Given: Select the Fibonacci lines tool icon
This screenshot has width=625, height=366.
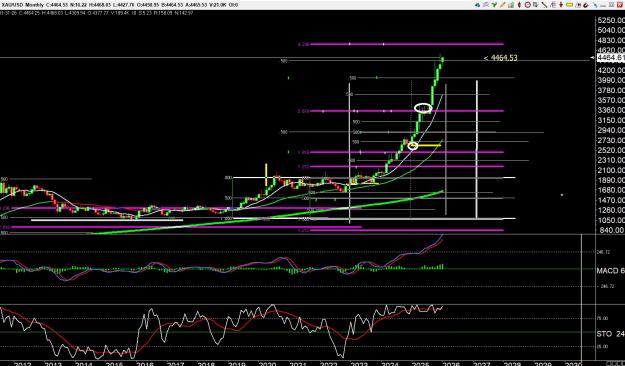Looking at the screenshot, I should pos(552,5).
